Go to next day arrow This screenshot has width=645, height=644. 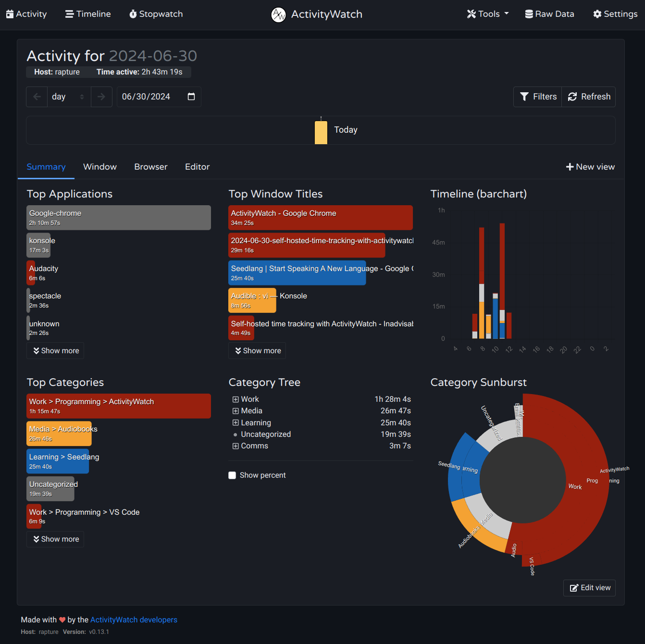pyautogui.click(x=101, y=97)
